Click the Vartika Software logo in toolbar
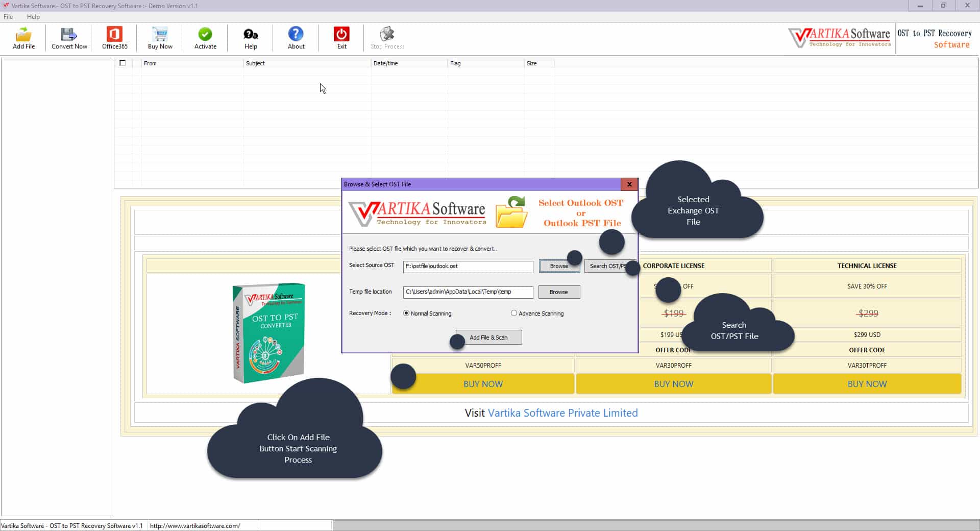This screenshot has width=980, height=531. [x=840, y=38]
